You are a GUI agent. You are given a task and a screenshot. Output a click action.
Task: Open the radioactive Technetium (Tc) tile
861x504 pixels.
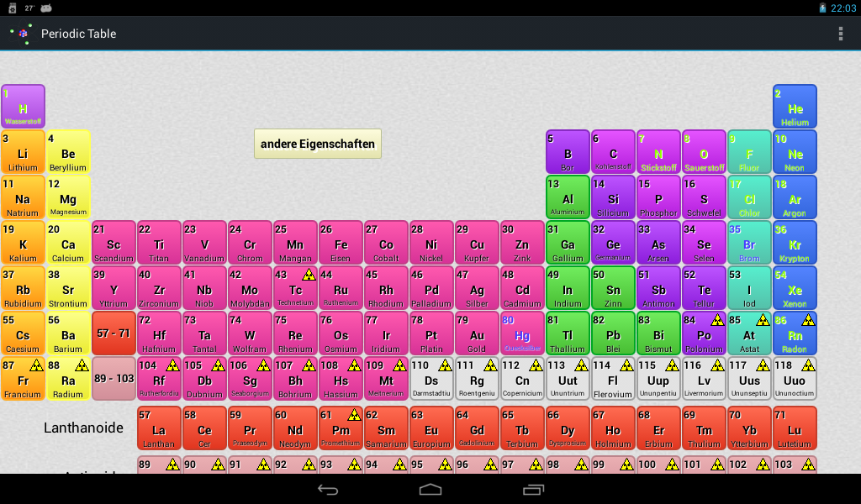(x=295, y=288)
